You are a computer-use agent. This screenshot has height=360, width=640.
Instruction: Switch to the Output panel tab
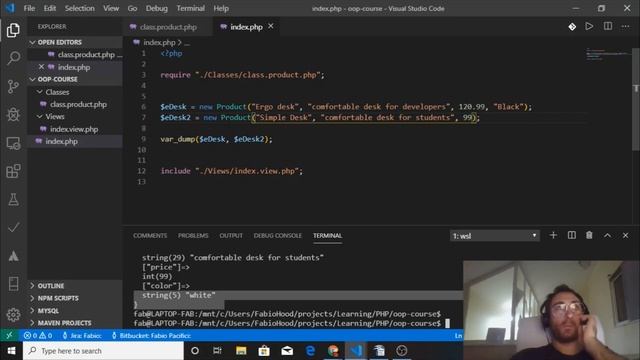231,236
